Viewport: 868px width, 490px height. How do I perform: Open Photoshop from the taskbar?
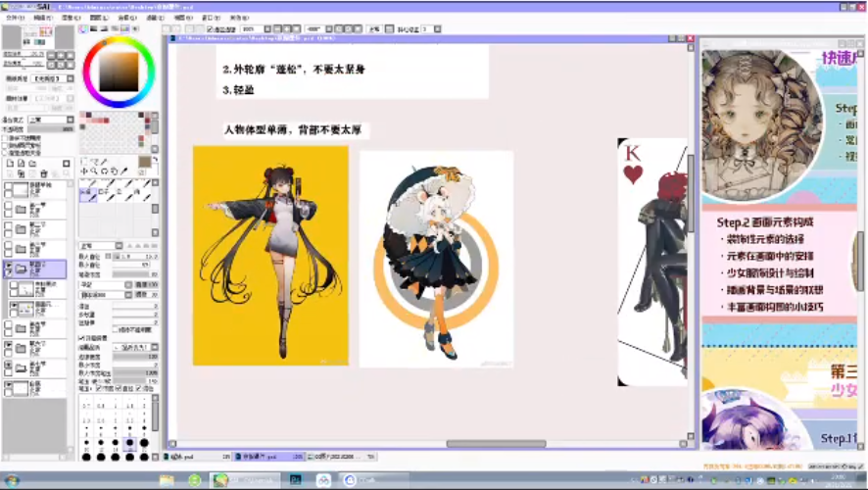tap(296, 479)
